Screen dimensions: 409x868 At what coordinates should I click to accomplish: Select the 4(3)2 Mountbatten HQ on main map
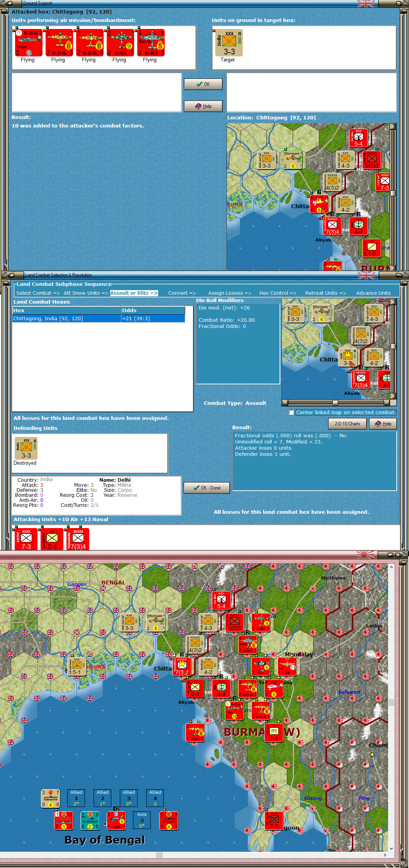pyautogui.click(x=195, y=644)
